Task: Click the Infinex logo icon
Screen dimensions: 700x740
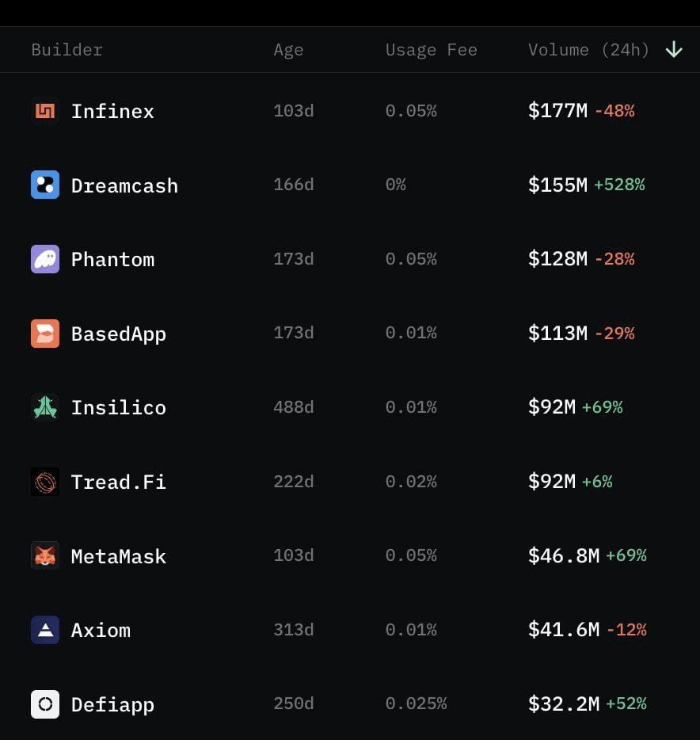Action: [x=45, y=111]
